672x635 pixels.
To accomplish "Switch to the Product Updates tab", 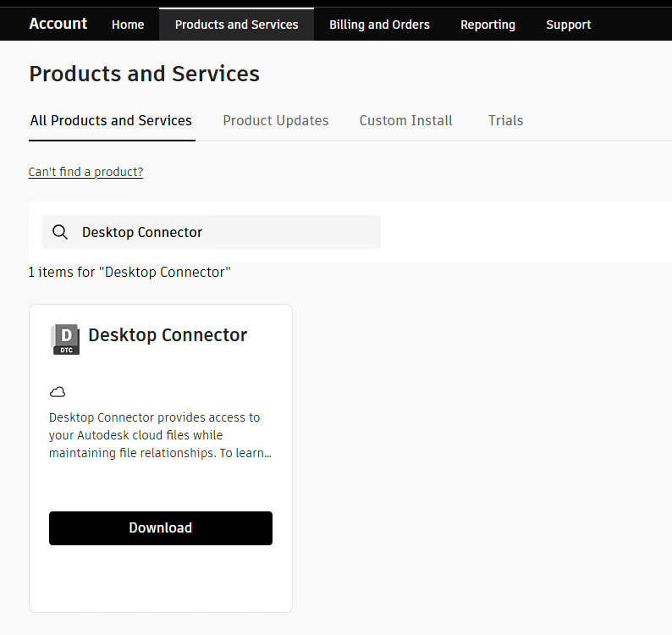I will pos(275,120).
